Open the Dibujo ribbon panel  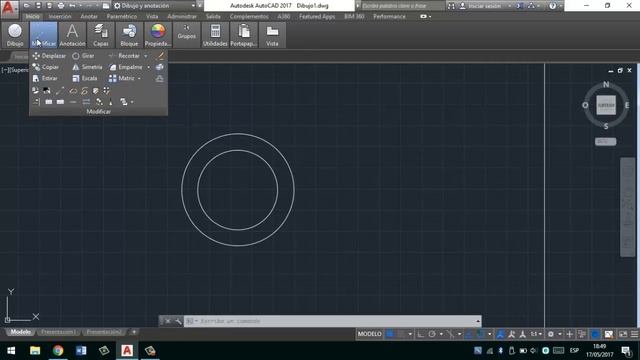[x=15, y=35]
